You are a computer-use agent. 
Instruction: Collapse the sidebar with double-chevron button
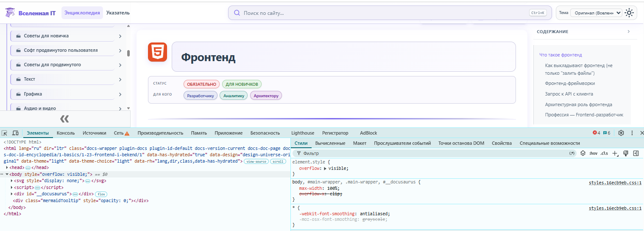tap(64, 118)
